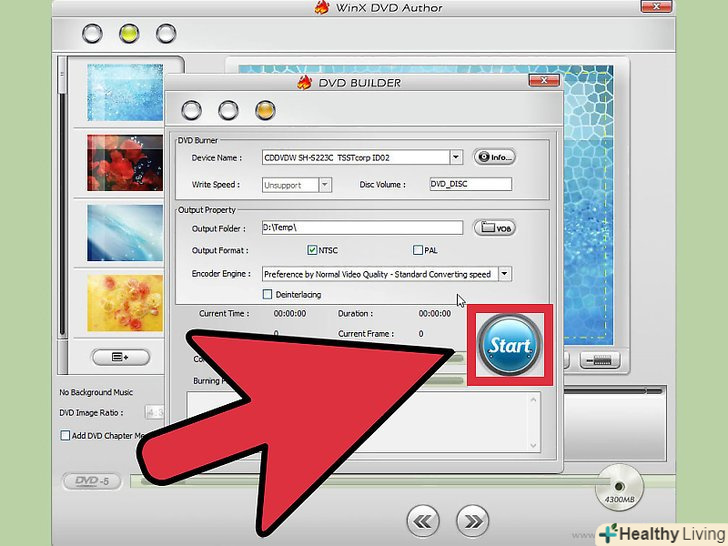
Task: Go to next step with forward arrows
Action: click(473, 521)
